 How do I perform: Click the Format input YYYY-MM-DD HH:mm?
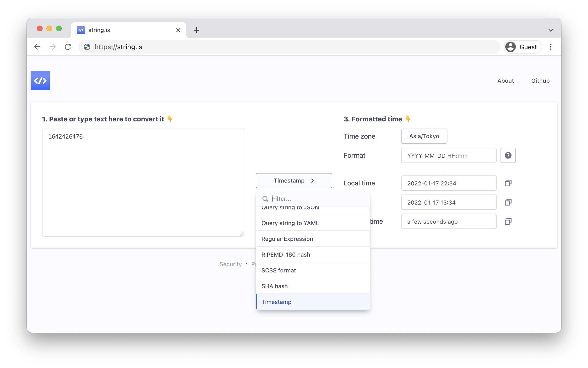tap(448, 156)
